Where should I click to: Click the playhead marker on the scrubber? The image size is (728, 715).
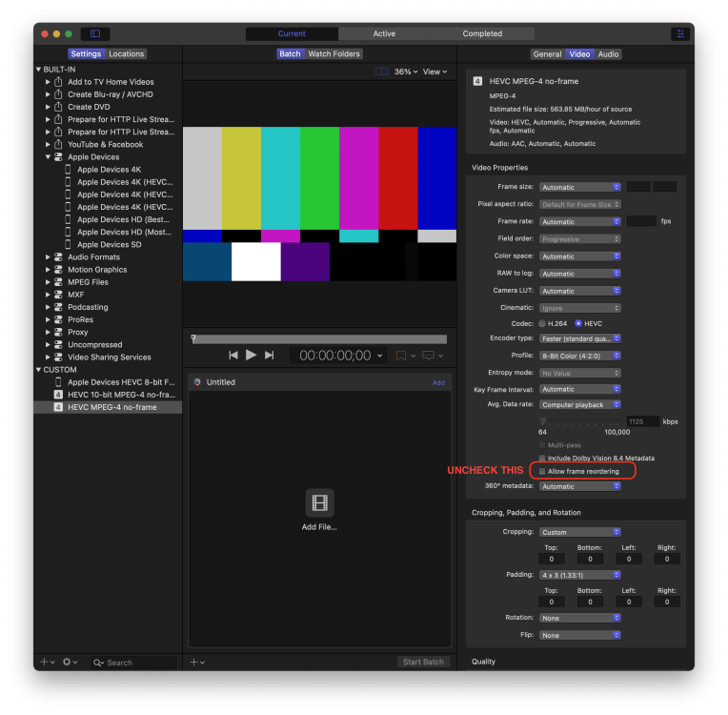coord(193,338)
